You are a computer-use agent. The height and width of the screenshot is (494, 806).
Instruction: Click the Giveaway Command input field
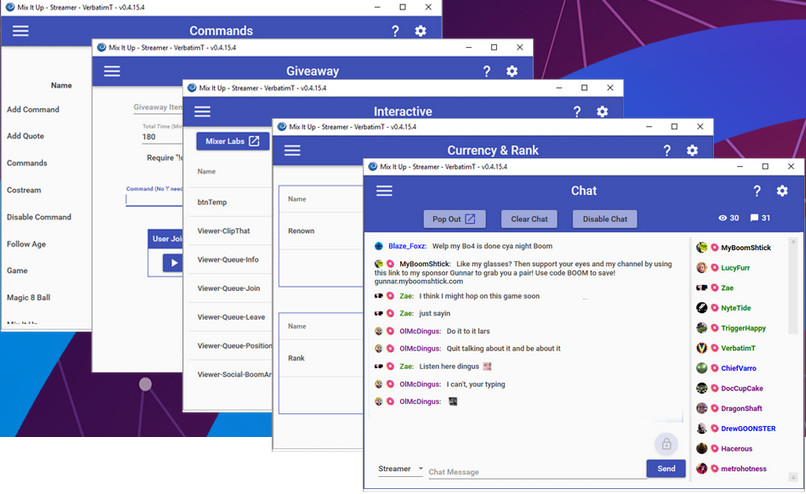[154, 199]
